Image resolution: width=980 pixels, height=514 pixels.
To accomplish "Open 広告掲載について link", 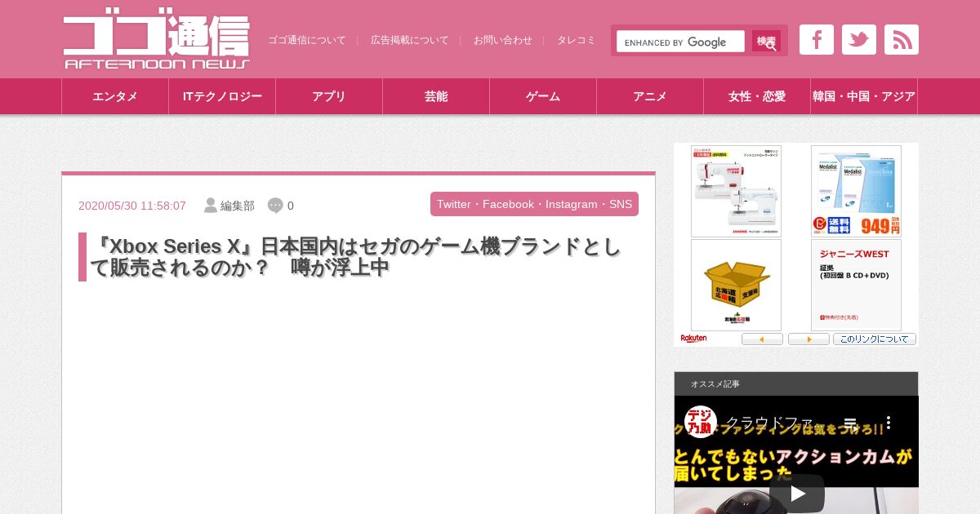I will pos(410,40).
